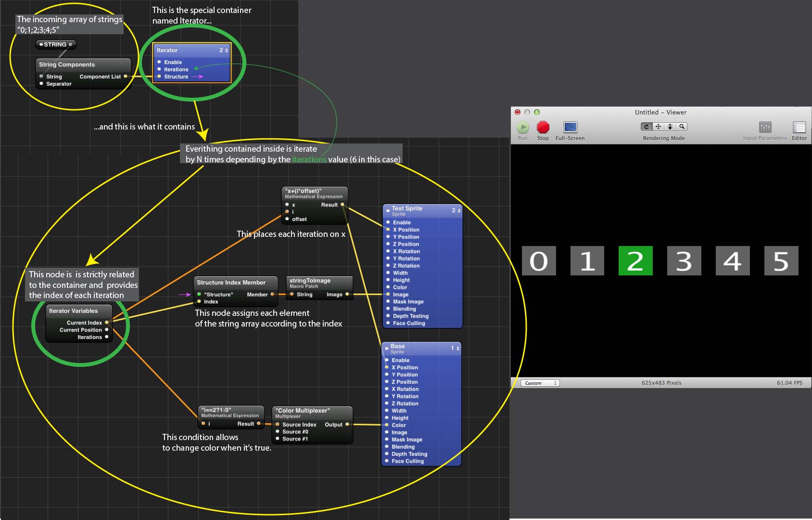This screenshot has height=520, width=812.
Task: Click the green number 2 tile
Action: 635,260
